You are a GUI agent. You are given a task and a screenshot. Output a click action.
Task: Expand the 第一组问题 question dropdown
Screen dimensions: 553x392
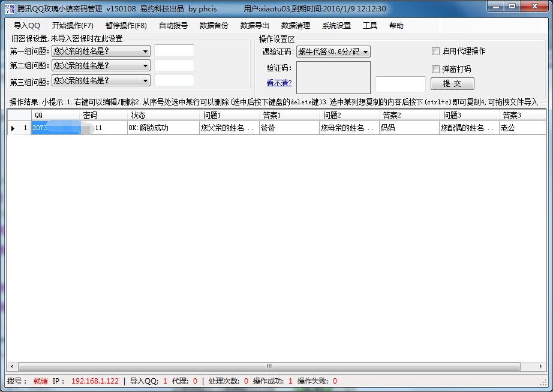click(101, 51)
